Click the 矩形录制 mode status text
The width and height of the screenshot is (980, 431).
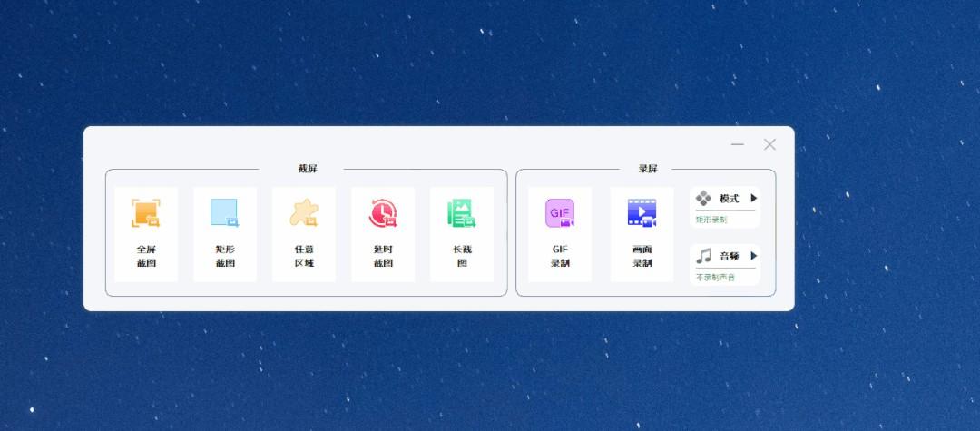[711, 220]
